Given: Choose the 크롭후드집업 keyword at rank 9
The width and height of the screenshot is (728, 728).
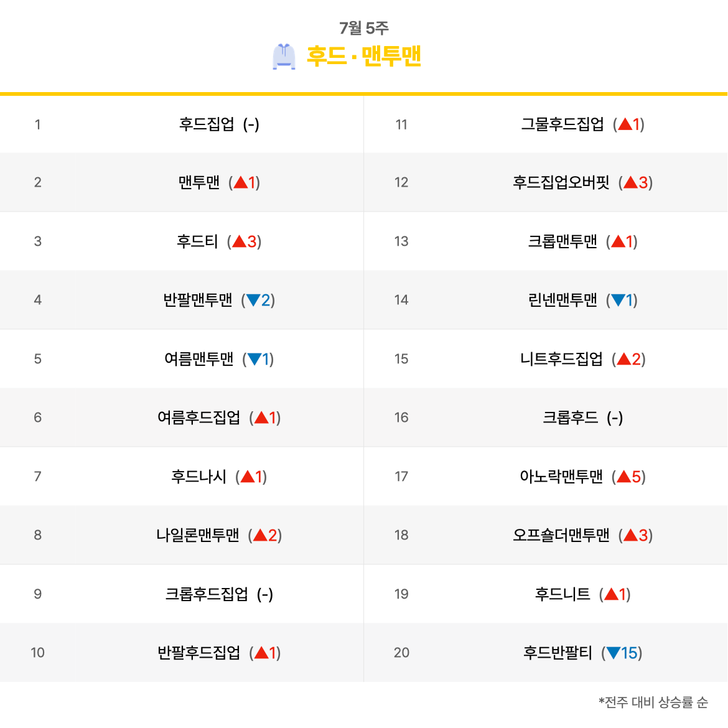Looking at the screenshot, I should [x=207, y=594].
